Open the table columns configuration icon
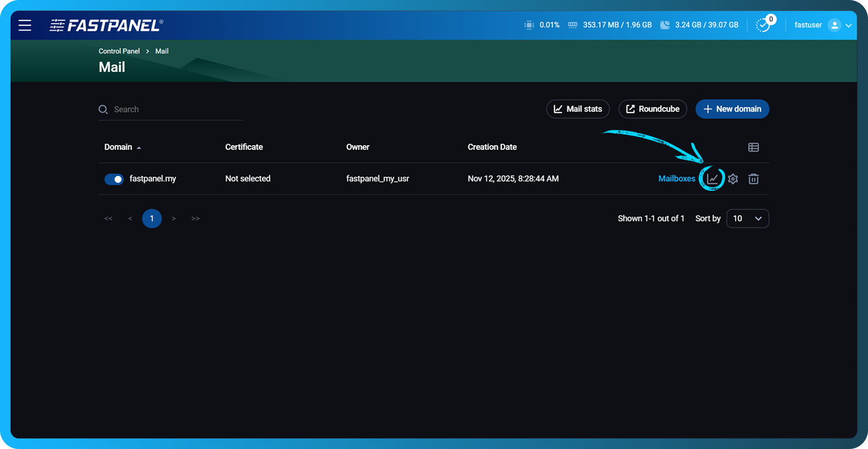The image size is (868, 449). click(753, 147)
